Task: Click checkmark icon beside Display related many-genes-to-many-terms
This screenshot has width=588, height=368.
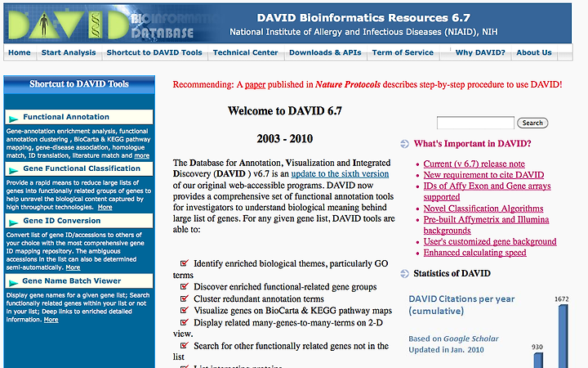Action: coord(184,322)
